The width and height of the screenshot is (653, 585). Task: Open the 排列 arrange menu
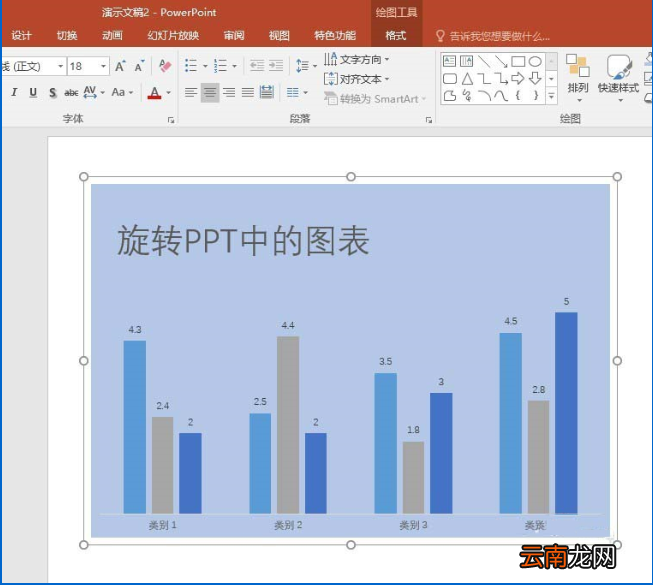coord(578,77)
